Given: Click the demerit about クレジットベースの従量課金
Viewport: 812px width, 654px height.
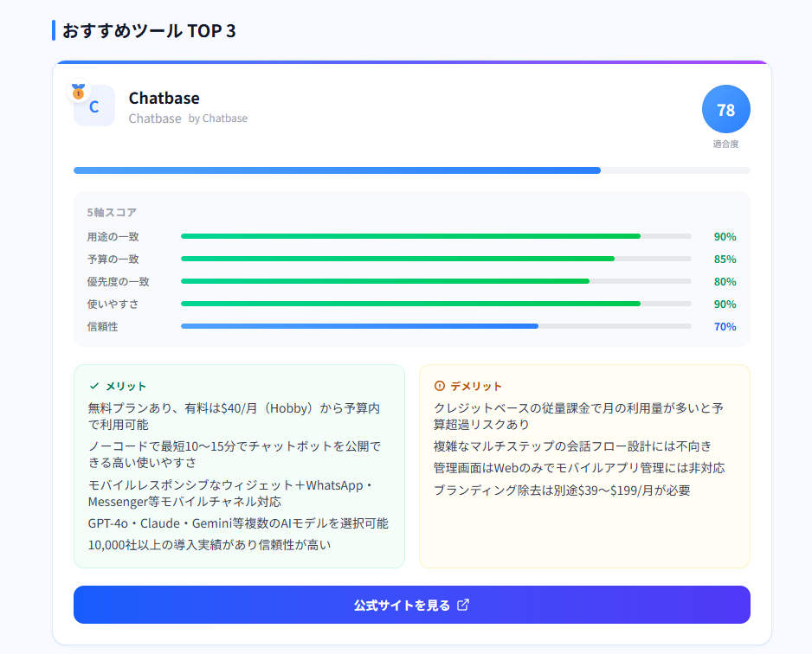Looking at the screenshot, I should point(578,416).
